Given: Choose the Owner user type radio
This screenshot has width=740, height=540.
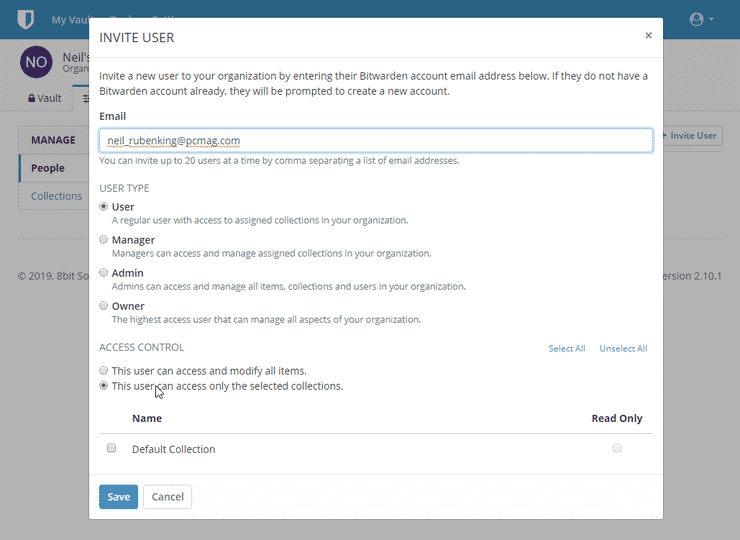Looking at the screenshot, I should 103,305.
